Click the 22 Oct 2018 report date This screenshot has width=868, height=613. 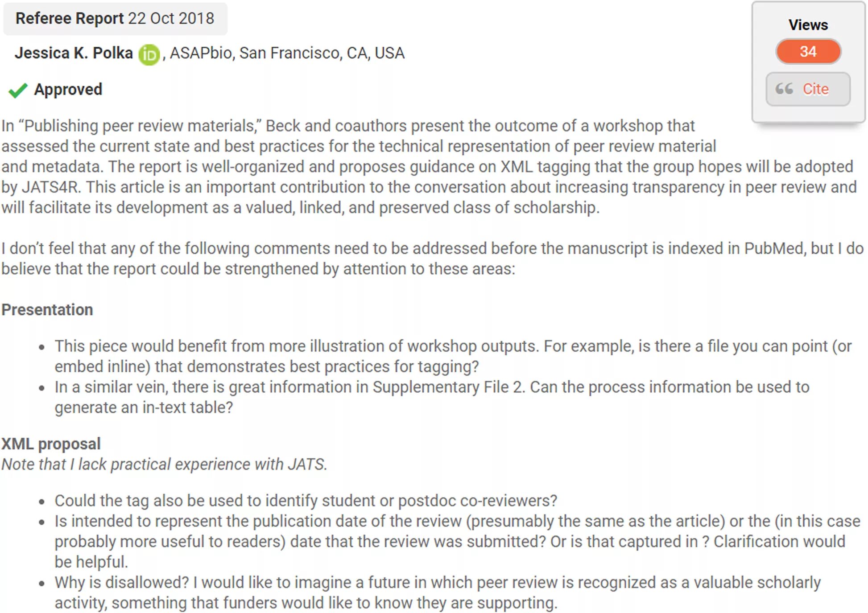pyautogui.click(x=171, y=18)
